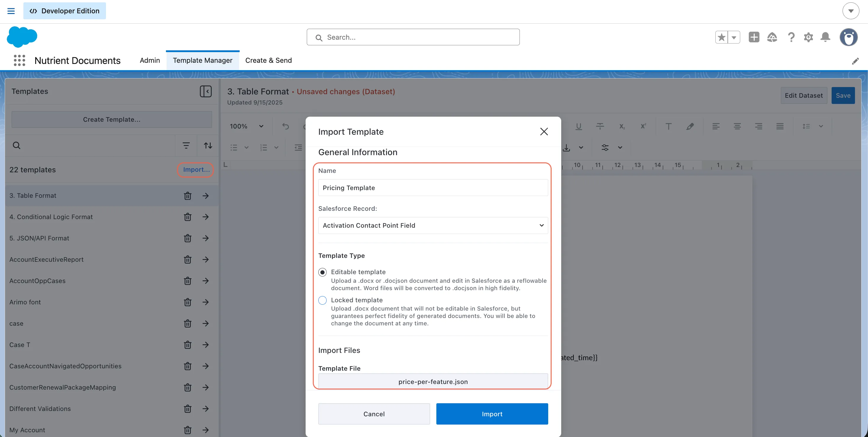This screenshot has width=868, height=437.
Task: Click the line spacing icon
Action: 806,126
